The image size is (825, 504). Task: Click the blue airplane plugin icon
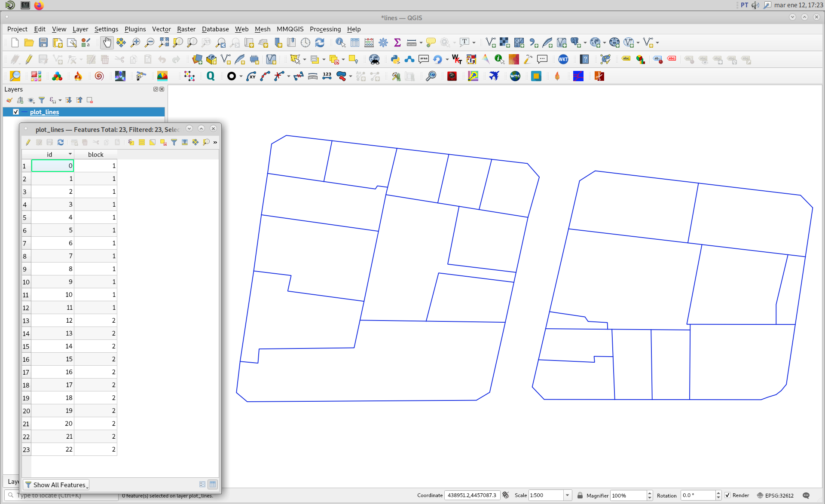pos(494,76)
